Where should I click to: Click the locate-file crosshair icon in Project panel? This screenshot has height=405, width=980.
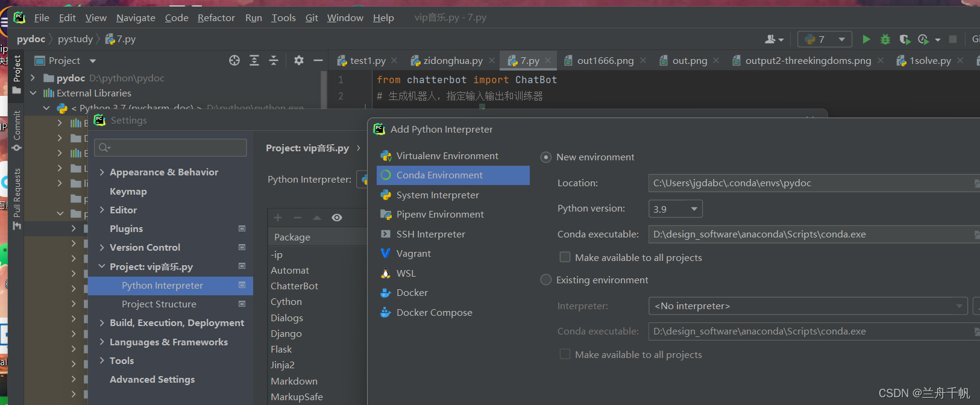pyautogui.click(x=234, y=60)
